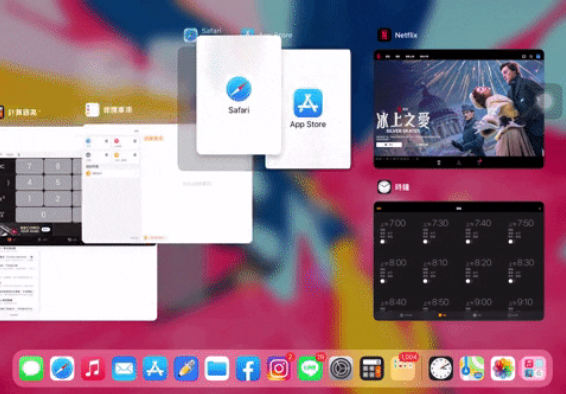Tap the 2 key in Calculator card
The width and height of the screenshot is (566, 394).
(x=58, y=199)
